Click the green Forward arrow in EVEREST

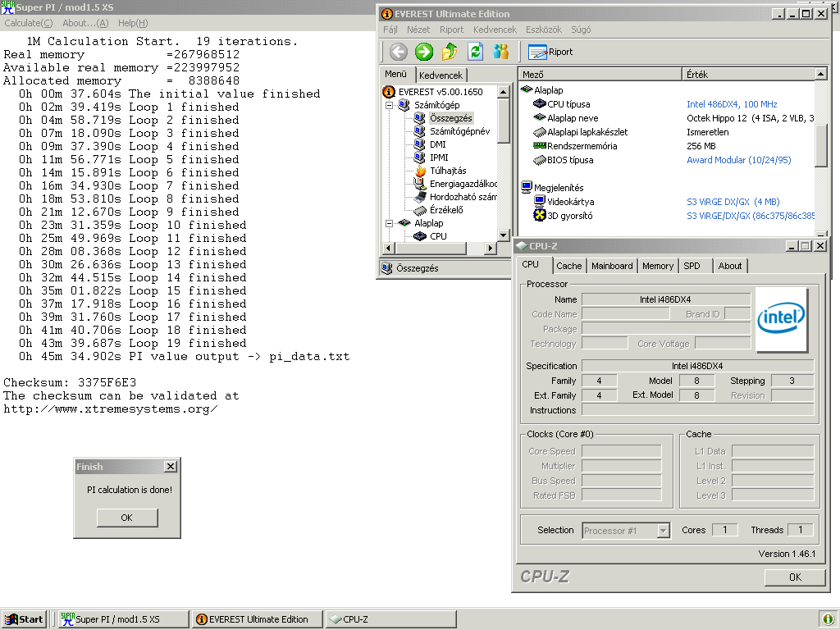click(424, 52)
